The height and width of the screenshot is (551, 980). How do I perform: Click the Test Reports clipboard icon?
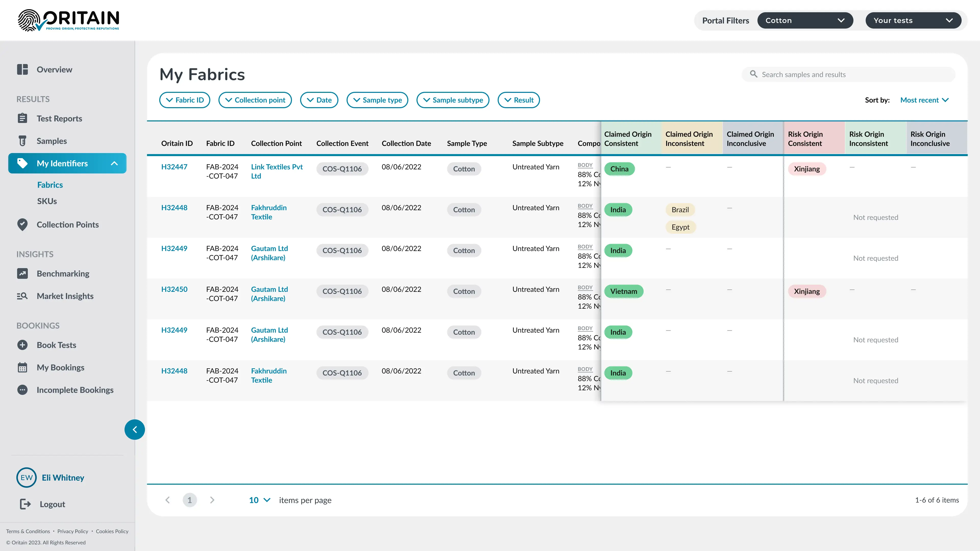tap(22, 118)
